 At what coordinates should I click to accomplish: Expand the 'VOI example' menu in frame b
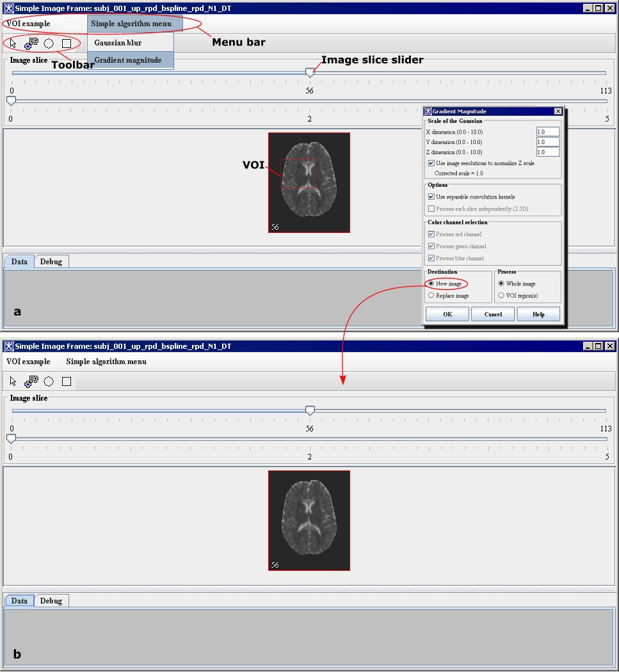pyautogui.click(x=28, y=362)
